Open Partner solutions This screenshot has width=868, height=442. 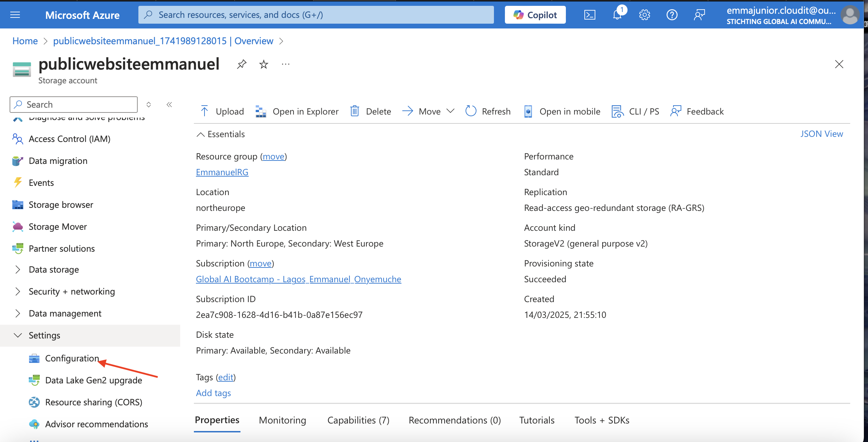click(62, 249)
